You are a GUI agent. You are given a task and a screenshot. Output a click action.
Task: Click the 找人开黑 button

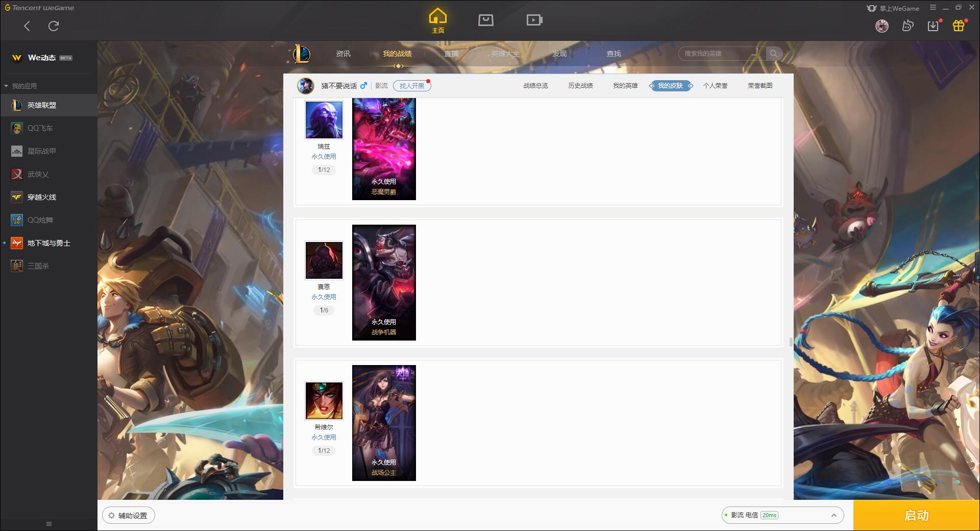412,86
